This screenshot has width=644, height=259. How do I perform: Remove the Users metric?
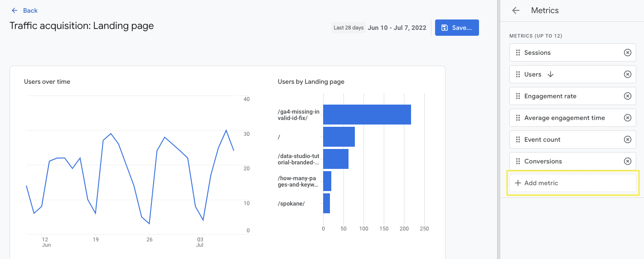pos(627,74)
